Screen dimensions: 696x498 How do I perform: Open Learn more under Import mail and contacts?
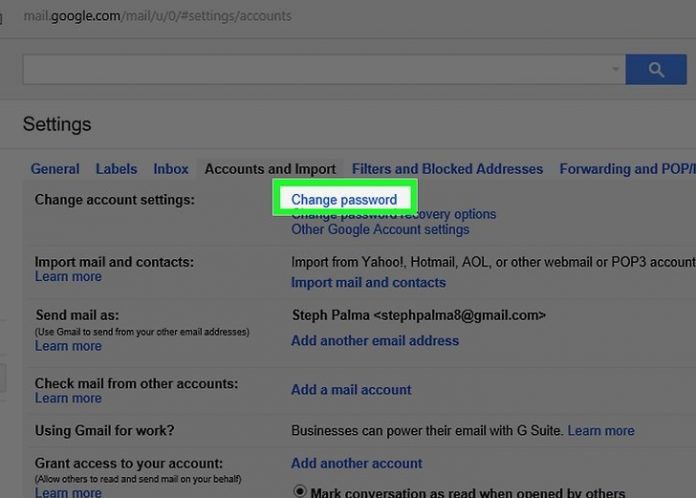pos(68,277)
